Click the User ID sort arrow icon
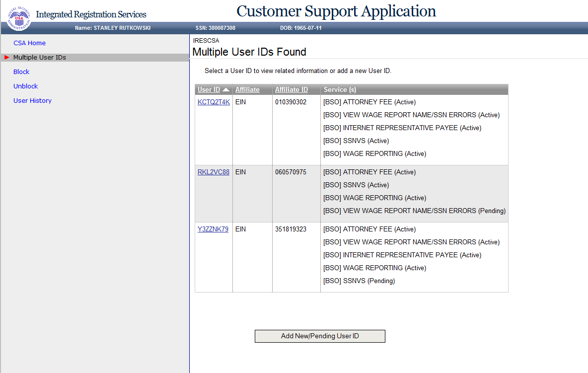This screenshot has width=588, height=373. tap(226, 90)
